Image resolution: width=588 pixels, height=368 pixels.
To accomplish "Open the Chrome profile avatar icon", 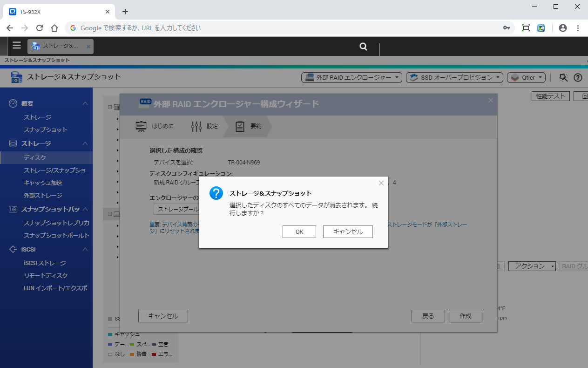I will (x=562, y=28).
